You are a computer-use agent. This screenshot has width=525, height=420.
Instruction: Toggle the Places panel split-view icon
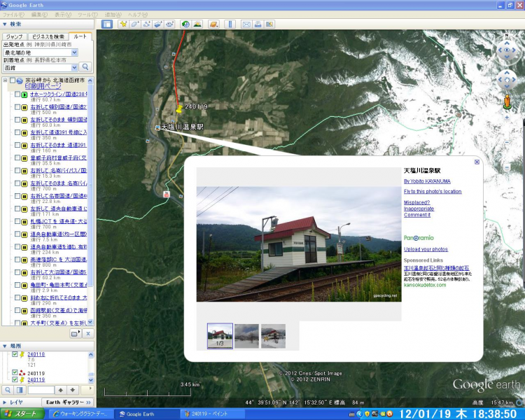20,390
